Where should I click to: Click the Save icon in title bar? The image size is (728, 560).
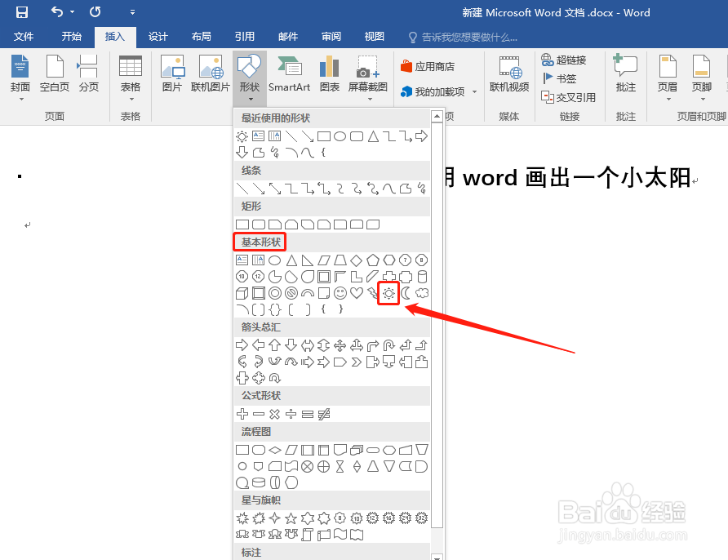point(21,11)
